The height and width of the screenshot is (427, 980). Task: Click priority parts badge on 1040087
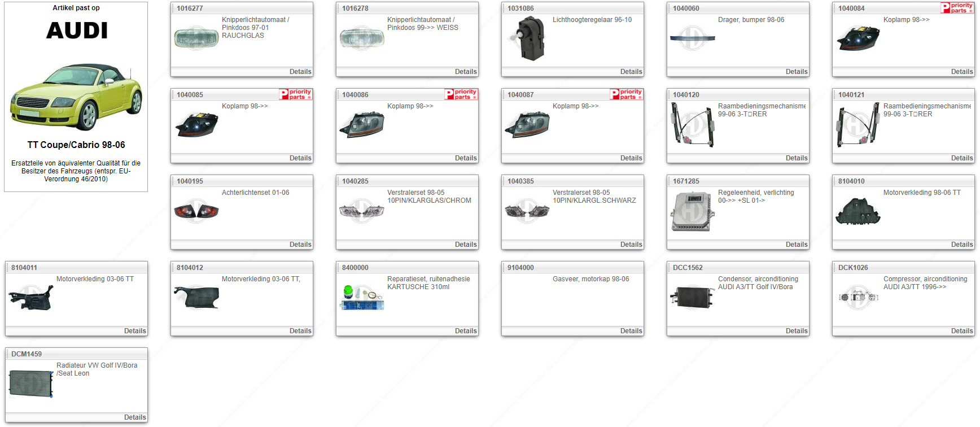tap(627, 94)
